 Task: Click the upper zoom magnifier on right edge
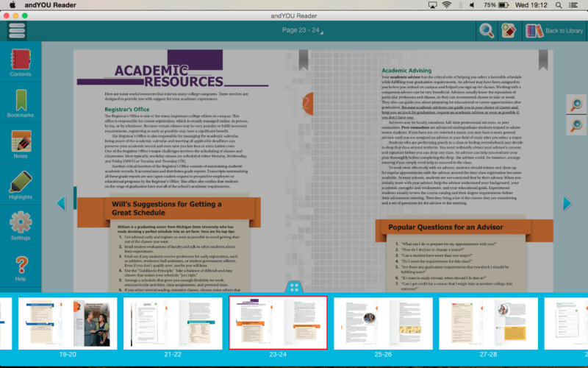point(576,105)
